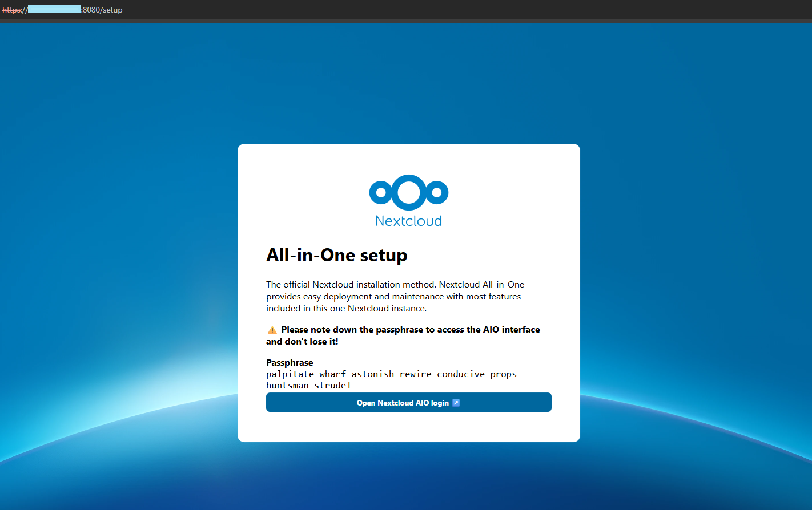Image resolution: width=812 pixels, height=510 pixels.
Task: Select the passphrase line starting with palpitate
Action: pyautogui.click(x=391, y=374)
